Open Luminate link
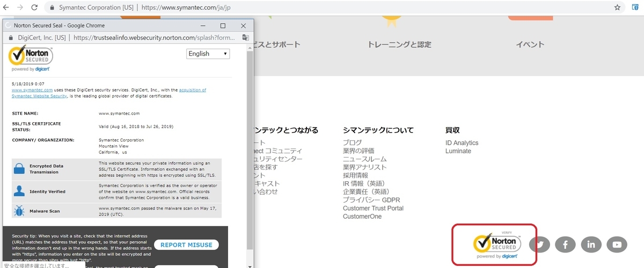This screenshot has height=268, width=644. [458, 151]
